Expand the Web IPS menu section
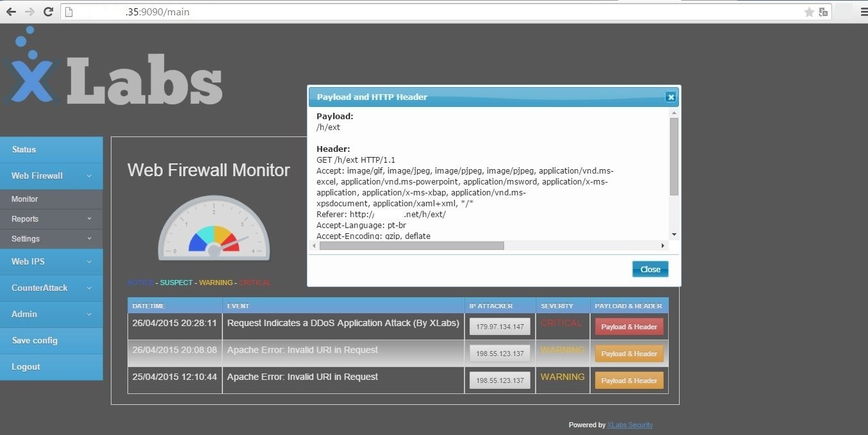 51,261
